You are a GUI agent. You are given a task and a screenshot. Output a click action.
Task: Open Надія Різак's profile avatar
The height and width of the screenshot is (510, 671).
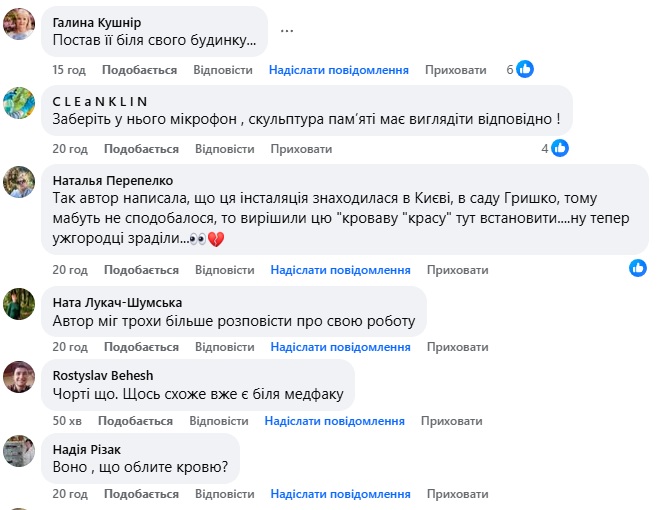[x=20, y=451]
